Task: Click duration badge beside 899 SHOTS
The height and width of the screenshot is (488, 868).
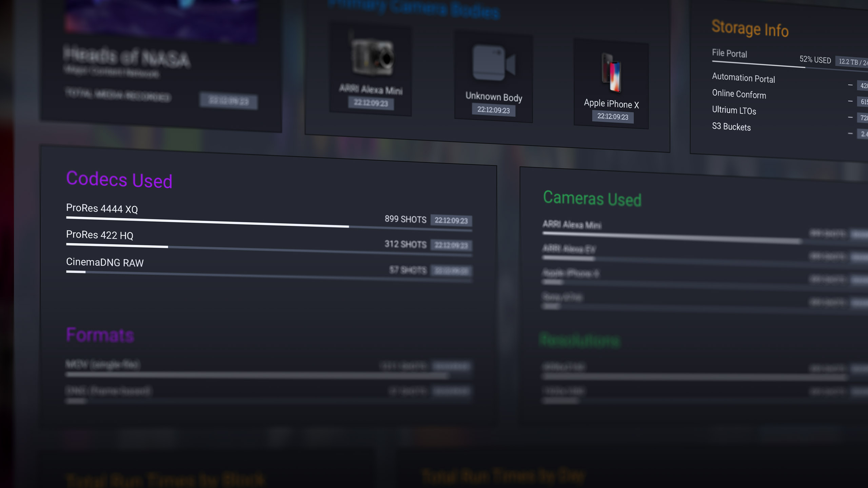Action: [x=451, y=220]
